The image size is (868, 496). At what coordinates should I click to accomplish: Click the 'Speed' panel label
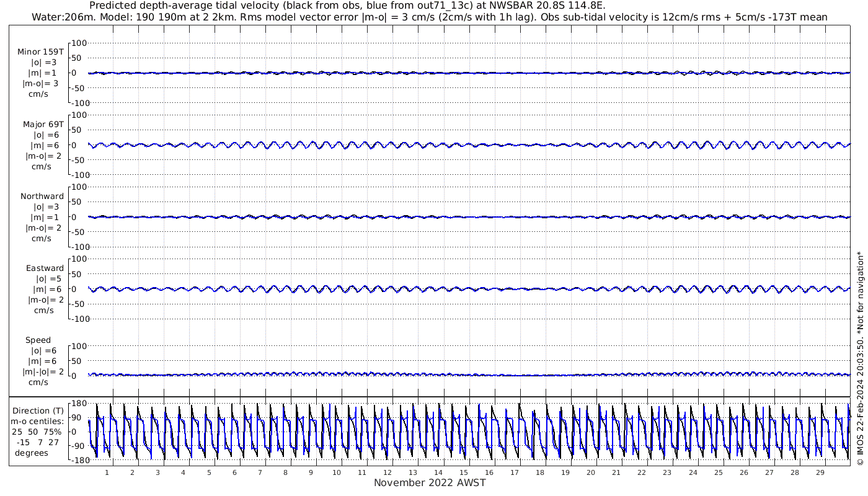(38, 340)
